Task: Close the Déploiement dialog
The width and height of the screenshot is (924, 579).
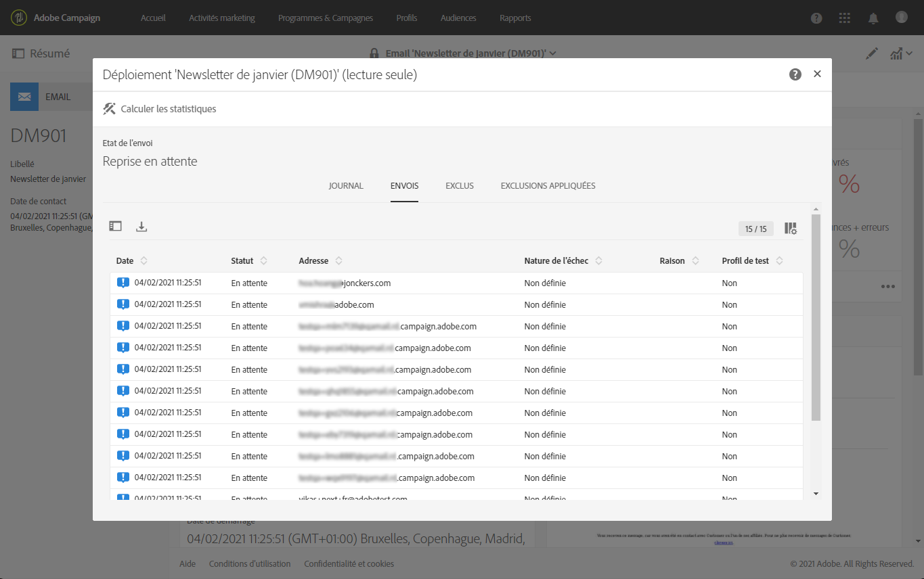Action: coord(817,74)
